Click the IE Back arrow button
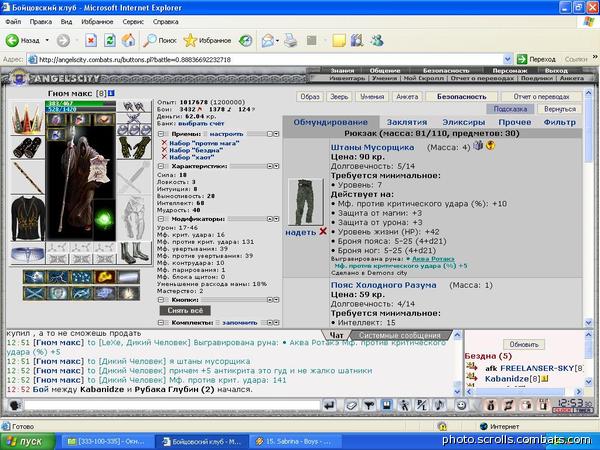Viewport: 600px width, 450px height. click(x=12, y=40)
